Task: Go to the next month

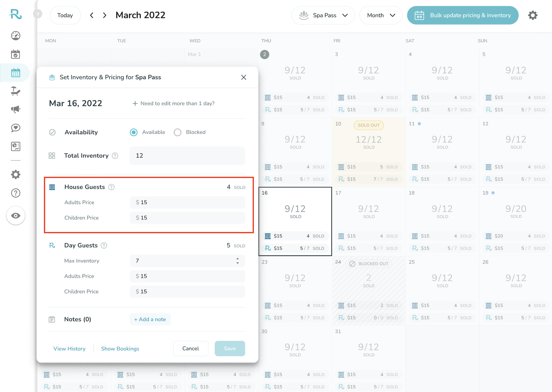Action: point(105,15)
